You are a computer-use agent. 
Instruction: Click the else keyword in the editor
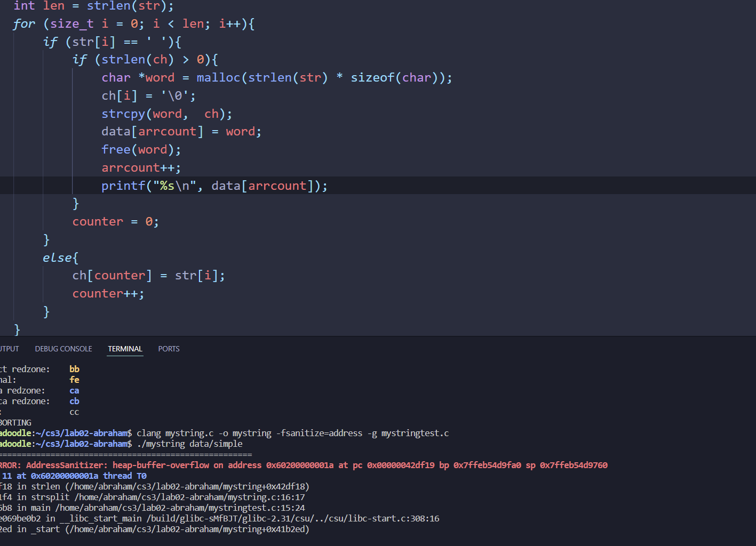(x=58, y=258)
